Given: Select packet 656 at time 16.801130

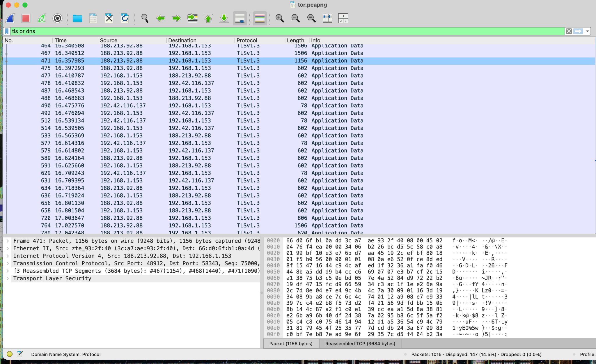Looking at the screenshot, I should [x=299, y=203].
